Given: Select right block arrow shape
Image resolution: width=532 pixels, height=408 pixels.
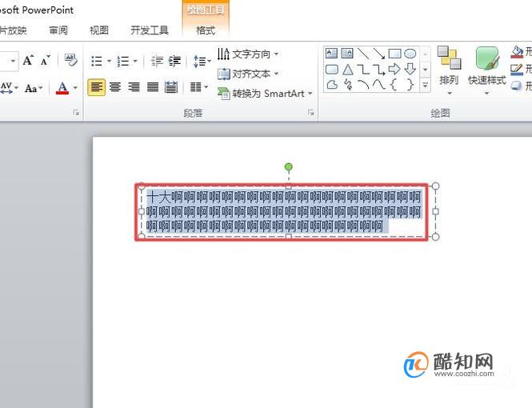Looking at the screenshot, I should (394, 69).
